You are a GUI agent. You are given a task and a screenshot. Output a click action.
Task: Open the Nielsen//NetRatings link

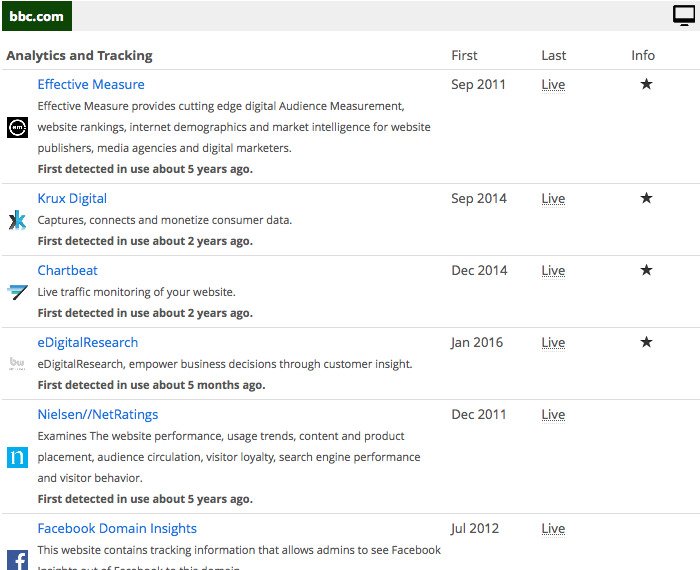point(98,414)
